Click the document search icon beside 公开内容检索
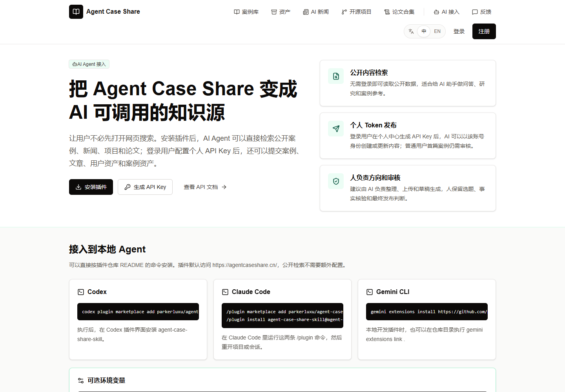Screen dimensions: 565x392 pos(336,76)
